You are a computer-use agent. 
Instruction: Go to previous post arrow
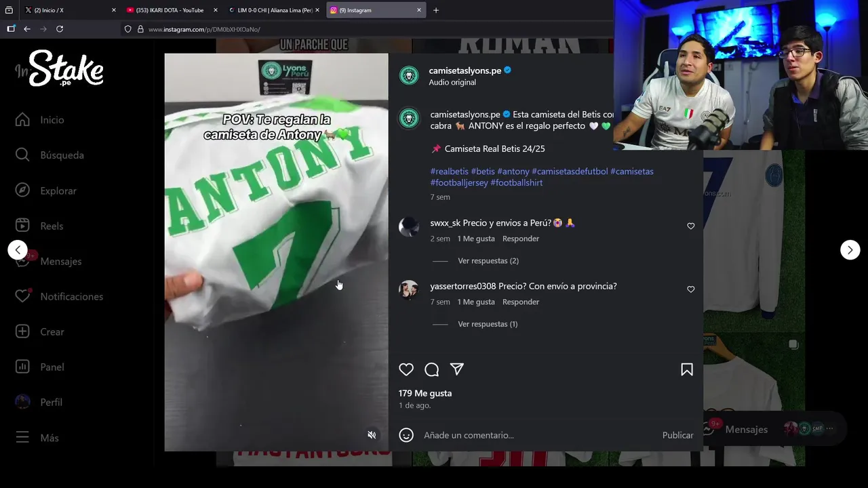click(x=18, y=250)
